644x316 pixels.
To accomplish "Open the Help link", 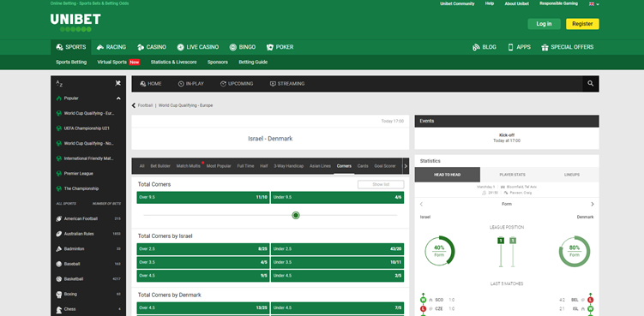I will [489, 3].
